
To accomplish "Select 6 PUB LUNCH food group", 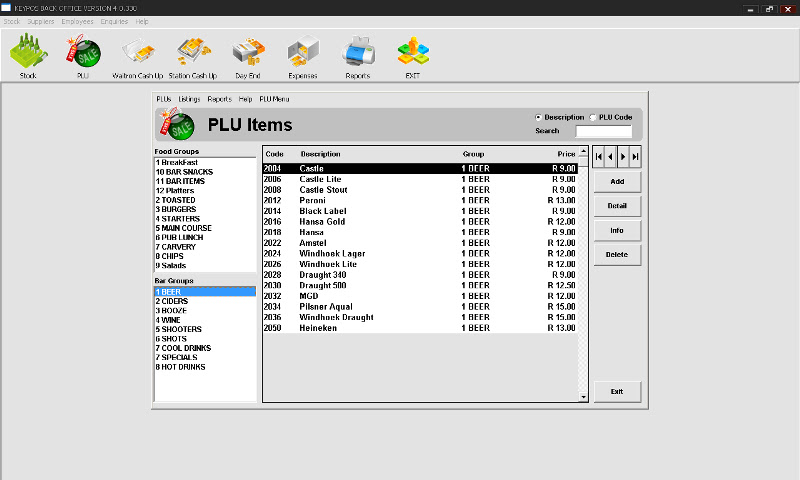I will (x=205, y=238).
